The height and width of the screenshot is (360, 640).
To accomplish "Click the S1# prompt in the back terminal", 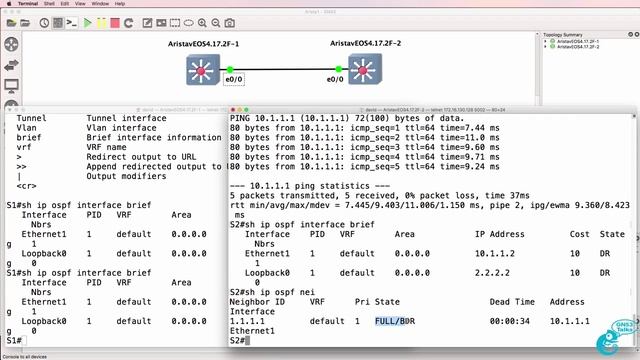I will pyautogui.click(x=14, y=340).
